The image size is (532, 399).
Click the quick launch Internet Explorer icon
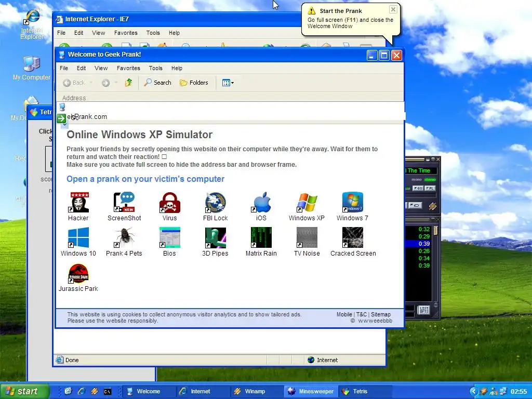(x=82, y=392)
